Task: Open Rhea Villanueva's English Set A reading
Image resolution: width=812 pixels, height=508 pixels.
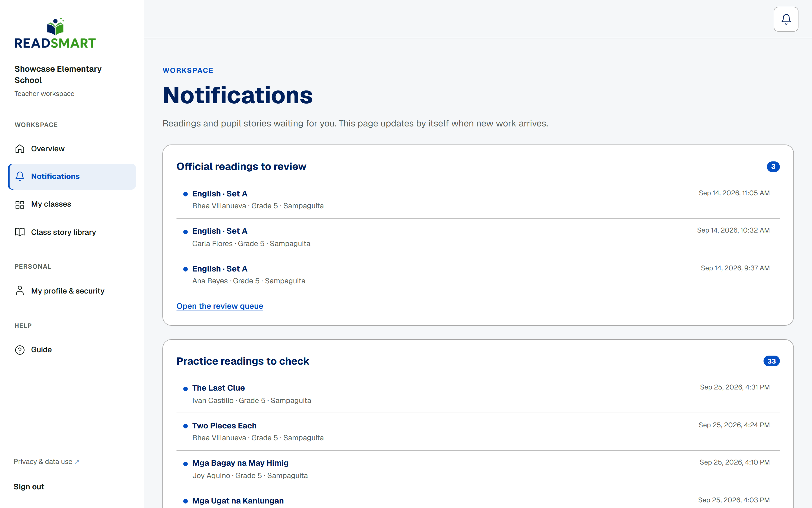Action: pos(478,200)
